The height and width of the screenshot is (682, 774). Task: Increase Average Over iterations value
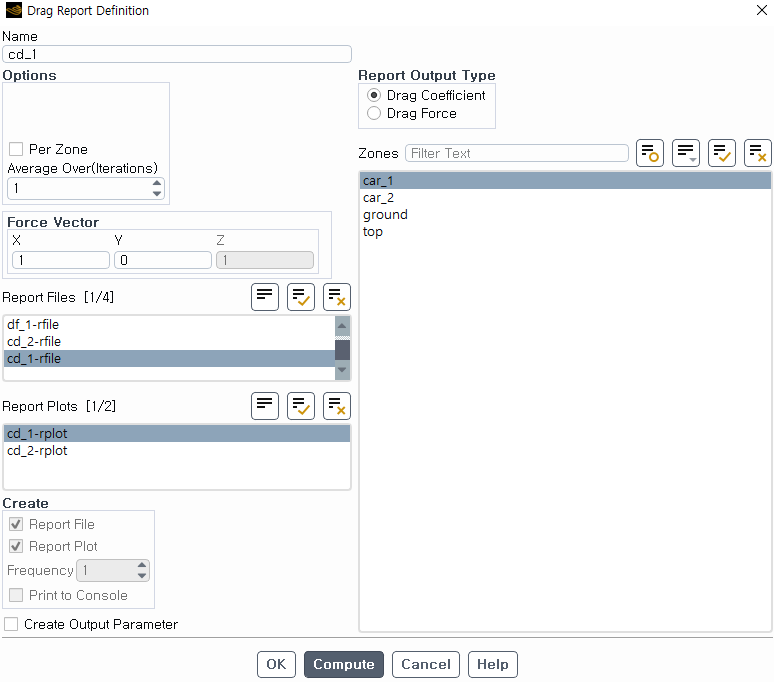(x=157, y=183)
